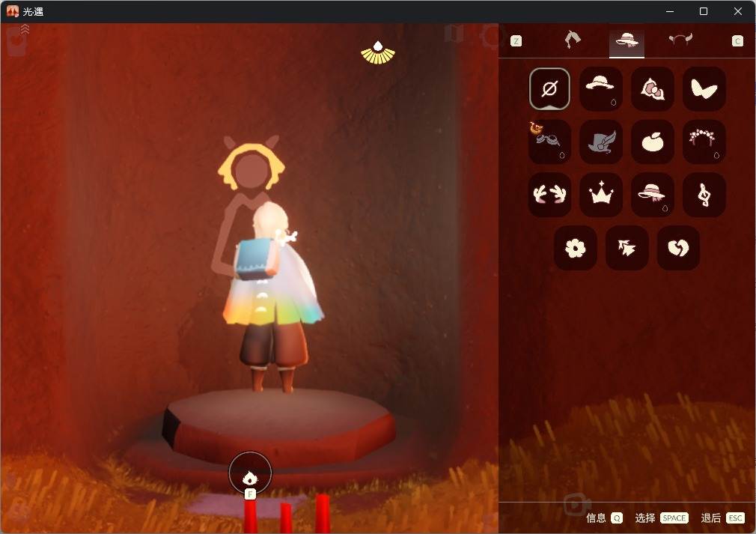Click the 光遇 app icon in title bar
The width and height of the screenshot is (756, 534).
tap(13, 11)
